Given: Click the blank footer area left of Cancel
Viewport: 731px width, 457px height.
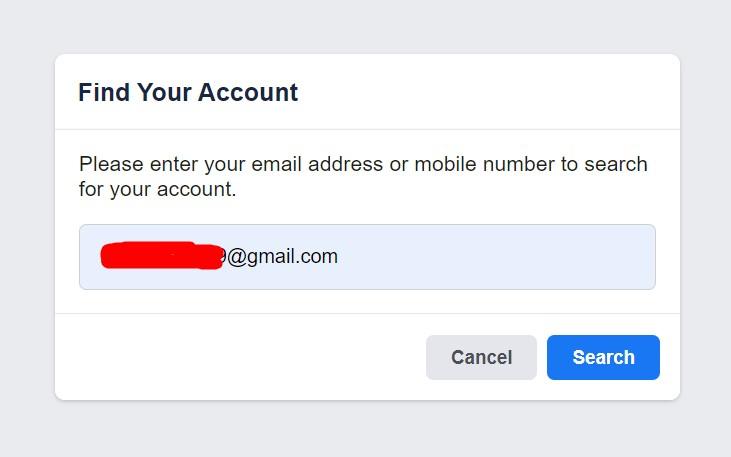Looking at the screenshot, I should tap(240, 357).
